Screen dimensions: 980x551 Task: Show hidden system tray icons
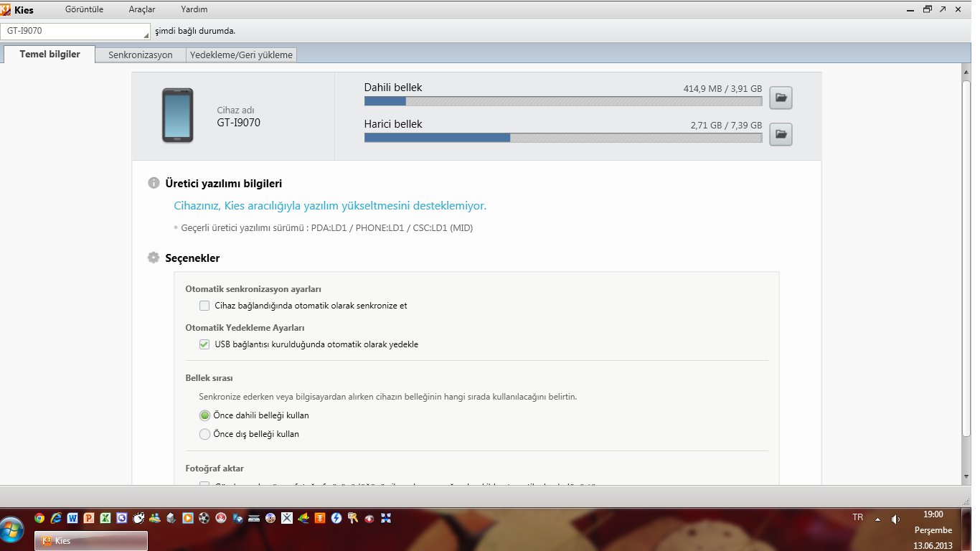877,519
